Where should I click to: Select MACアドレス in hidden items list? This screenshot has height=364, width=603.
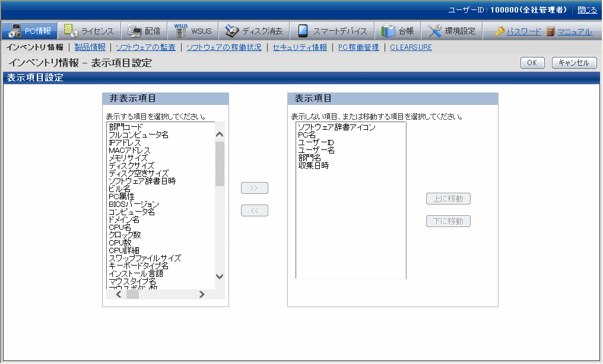[129, 151]
